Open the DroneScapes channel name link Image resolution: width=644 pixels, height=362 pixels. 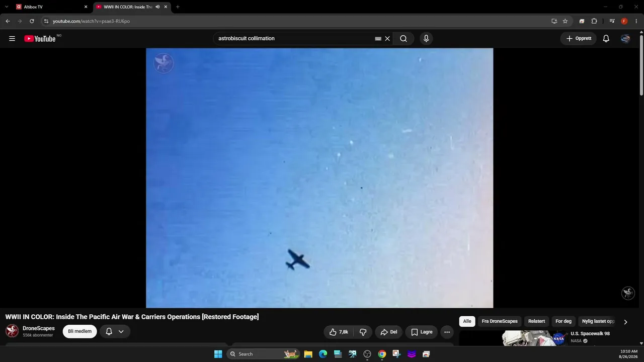(39, 328)
